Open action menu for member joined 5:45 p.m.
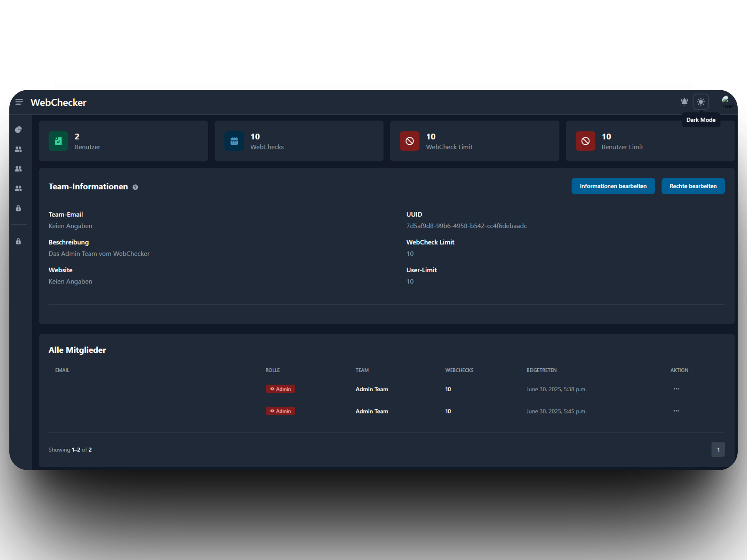 point(676,411)
